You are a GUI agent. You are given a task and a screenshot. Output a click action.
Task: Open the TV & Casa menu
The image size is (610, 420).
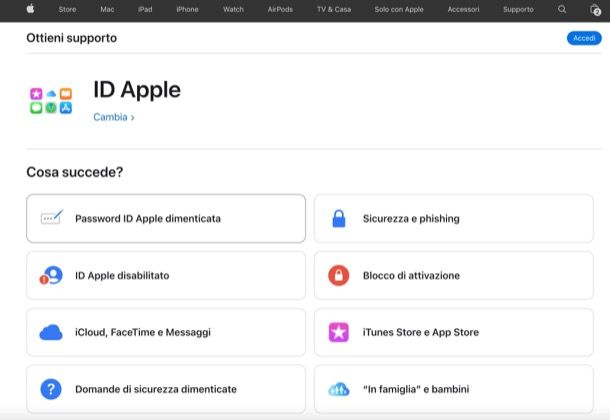coord(334,9)
